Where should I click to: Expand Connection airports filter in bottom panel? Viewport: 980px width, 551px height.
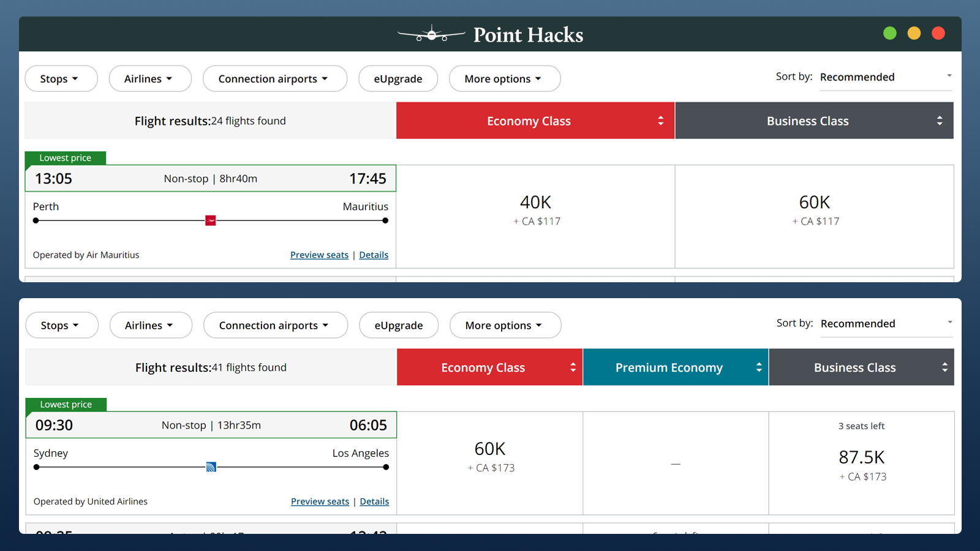[x=276, y=325]
